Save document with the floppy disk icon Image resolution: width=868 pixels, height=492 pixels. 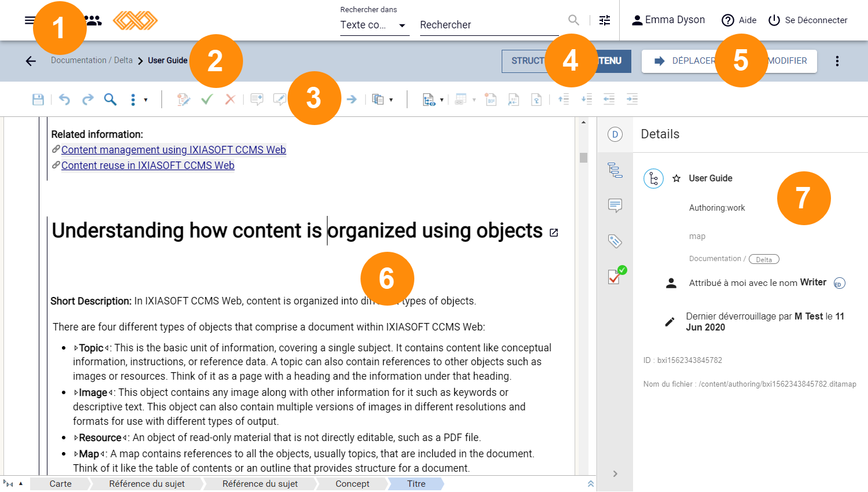[x=38, y=100]
